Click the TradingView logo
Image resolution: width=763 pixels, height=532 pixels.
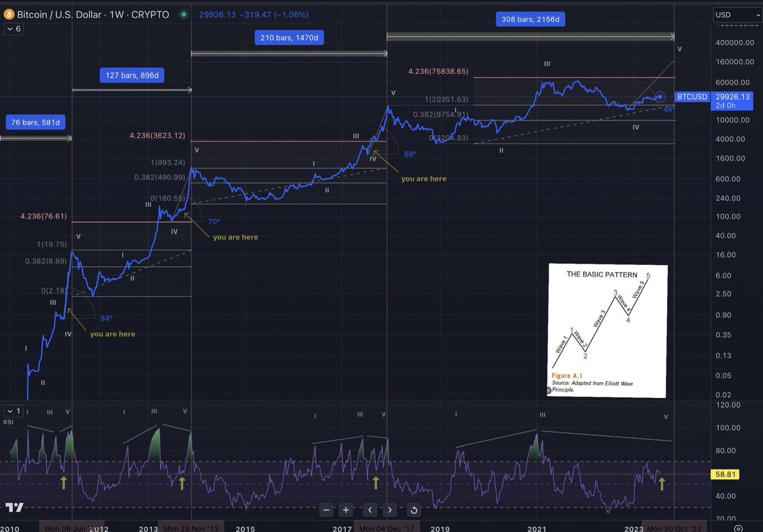coord(15,507)
